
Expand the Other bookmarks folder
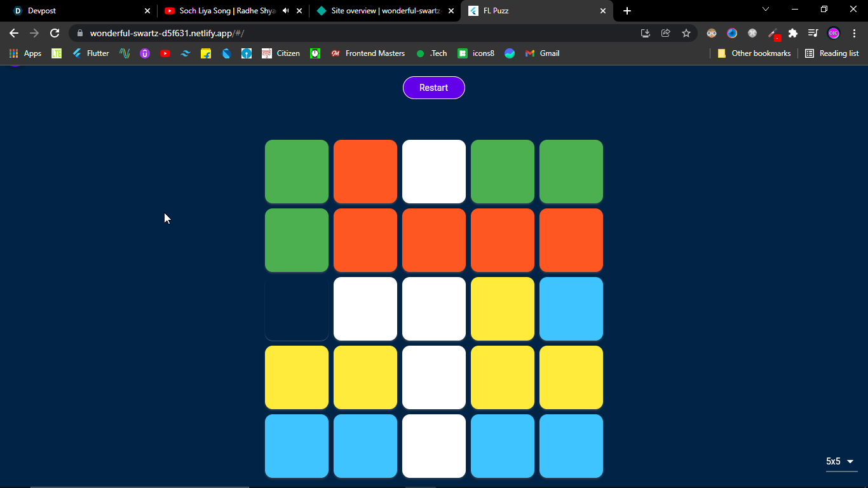pos(754,53)
